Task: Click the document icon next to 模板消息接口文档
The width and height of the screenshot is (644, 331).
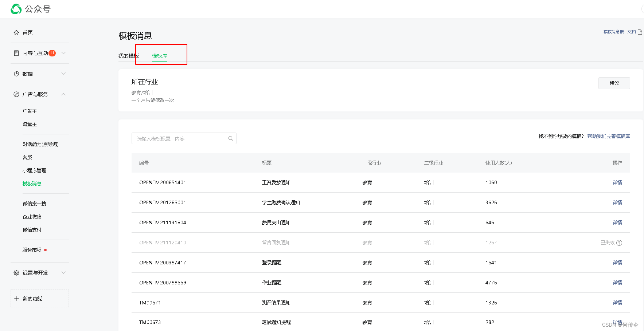Action: pyautogui.click(x=640, y=32)
